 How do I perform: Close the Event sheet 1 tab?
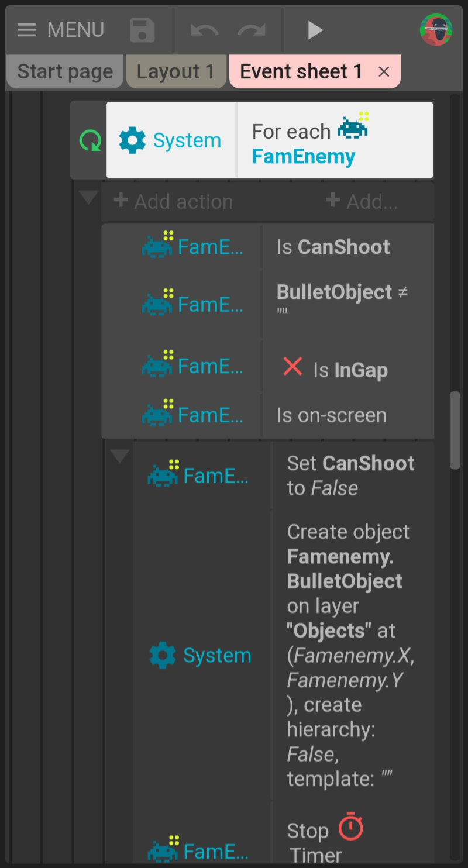click(x=384, y=72)
